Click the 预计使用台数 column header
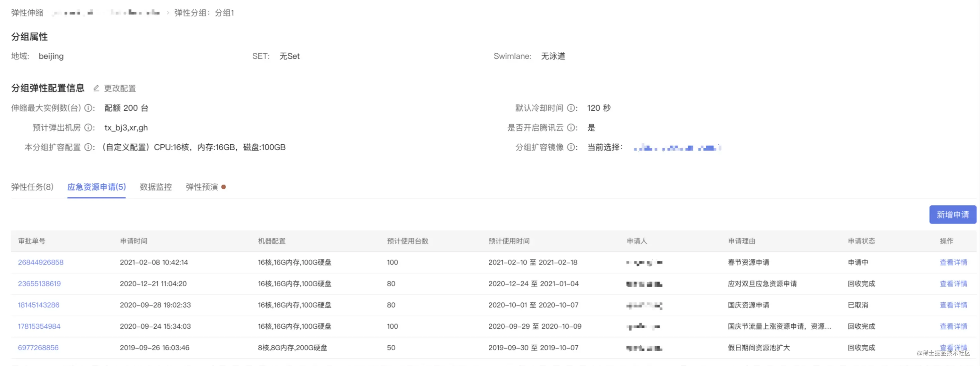The width and height of the screenshot is (980, 366). [408, 241]
